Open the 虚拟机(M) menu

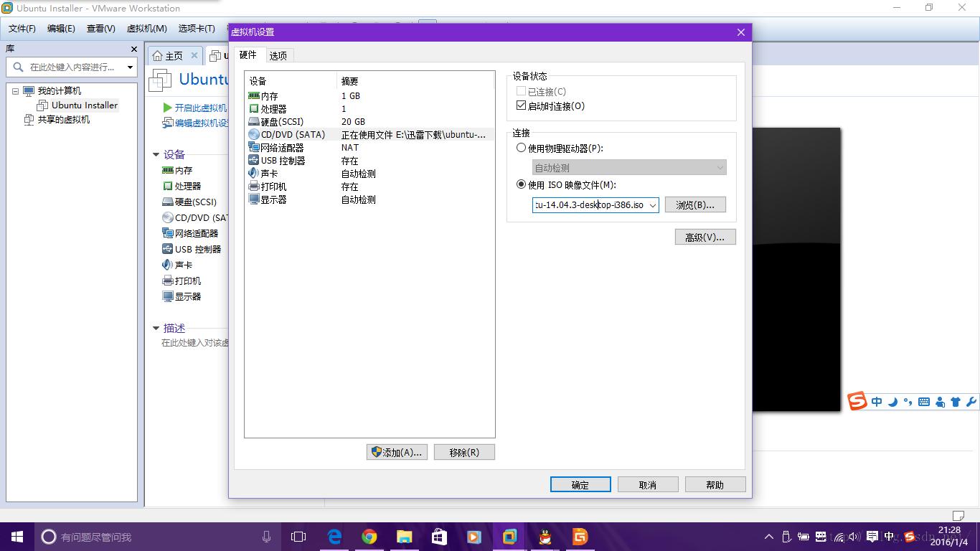[147, 29]
